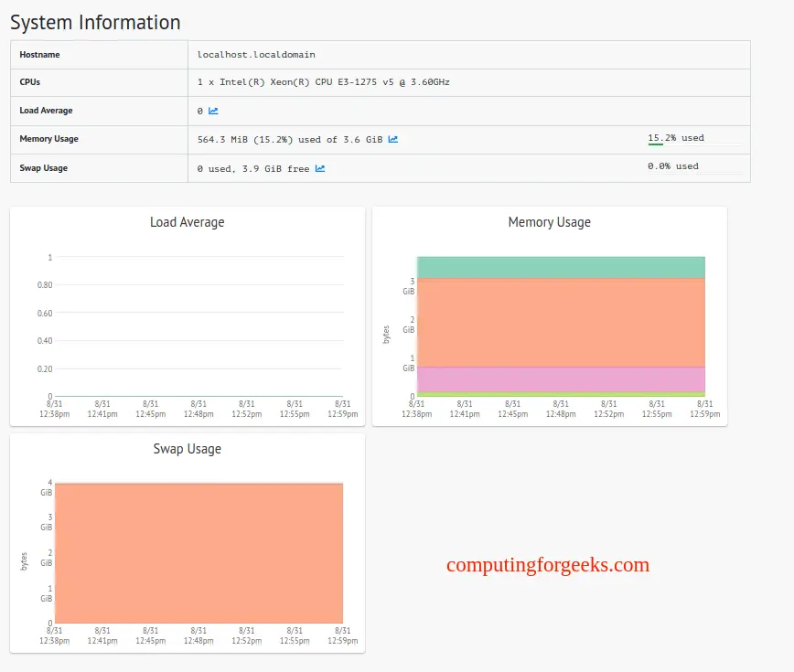The height and width of the screenshot is (672, 794).
Task: Click the orange area in Swap Usage chart
Action: pos(199,553)
